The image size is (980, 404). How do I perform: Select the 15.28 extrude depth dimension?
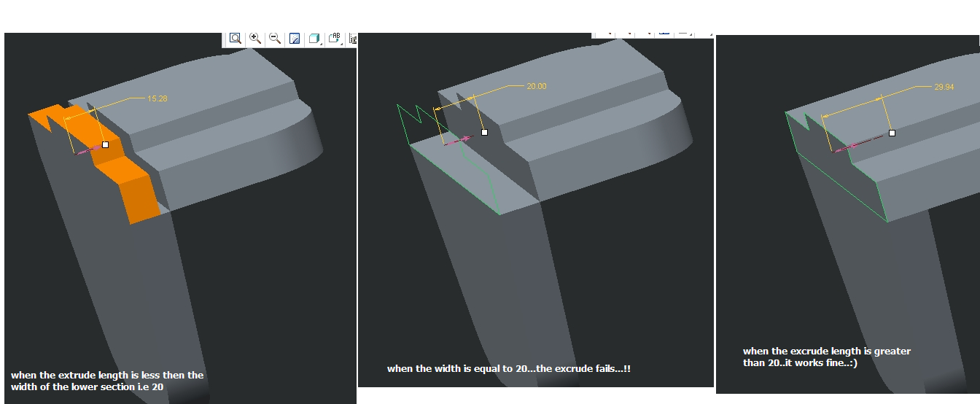click(x=157, y=98)
